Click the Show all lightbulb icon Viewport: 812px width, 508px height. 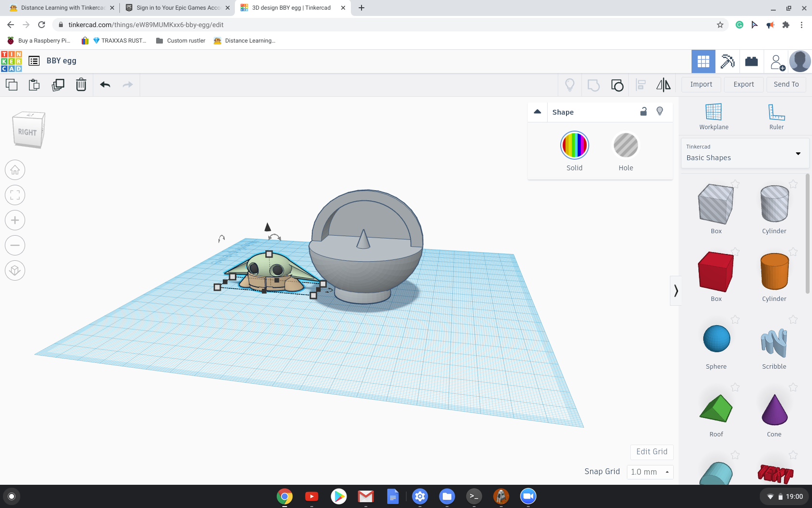click(x=570, y=85)
